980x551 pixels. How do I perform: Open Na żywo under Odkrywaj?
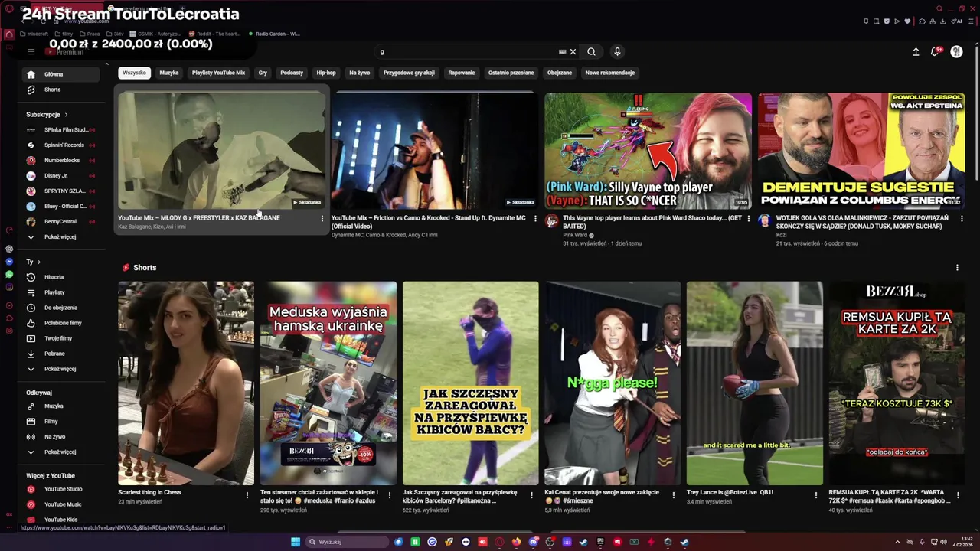click(60, 437)
